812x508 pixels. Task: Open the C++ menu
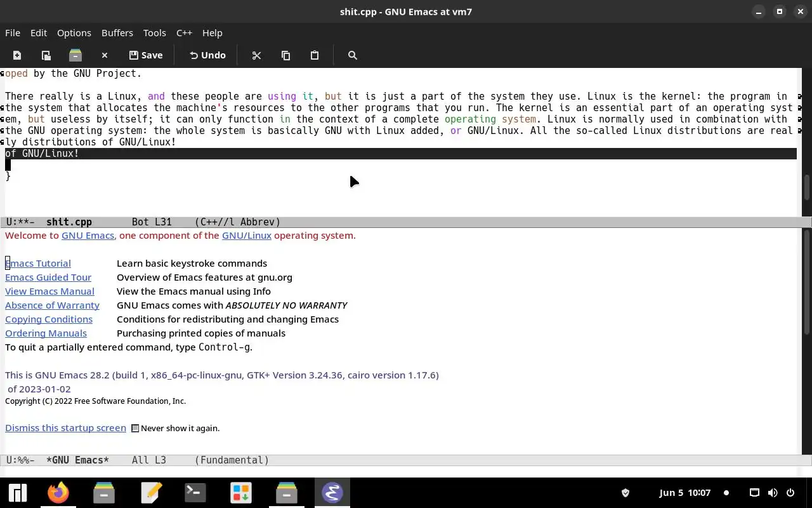tap(184, 32)
